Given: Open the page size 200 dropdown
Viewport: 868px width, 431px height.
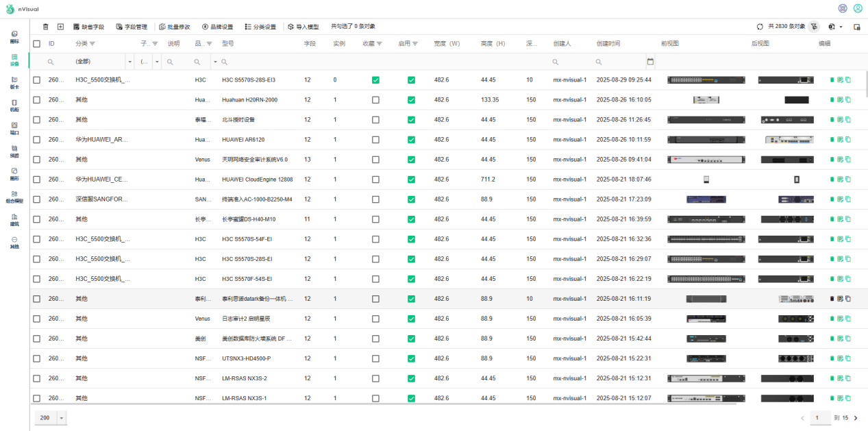Looking at the screenshot, I should click(x=62, y=417).
